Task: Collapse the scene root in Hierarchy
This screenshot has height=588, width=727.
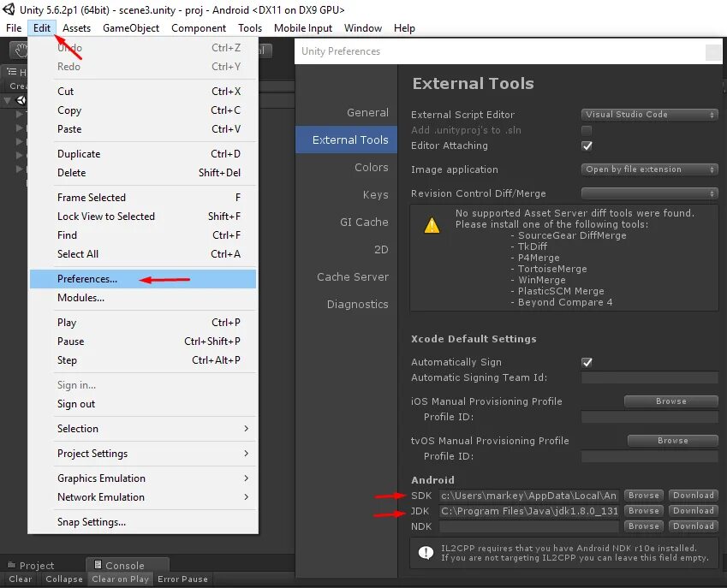Action: click(x=7, y=100)
